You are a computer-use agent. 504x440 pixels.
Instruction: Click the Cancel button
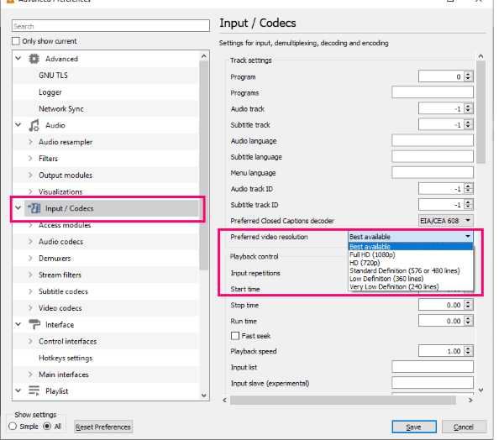click(x=464, y=427)
